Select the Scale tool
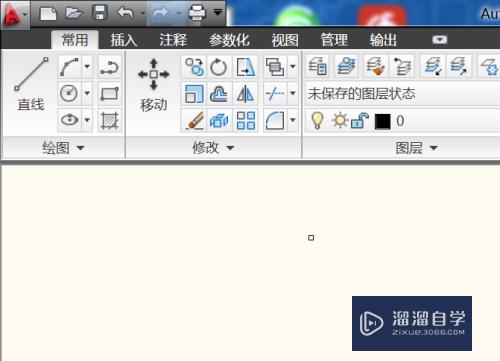Screen dimensions: 500x361 point(194,94)
